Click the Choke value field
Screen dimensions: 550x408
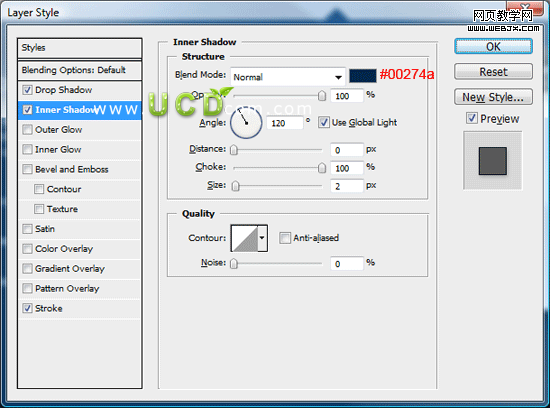click(x=347, y=168)
